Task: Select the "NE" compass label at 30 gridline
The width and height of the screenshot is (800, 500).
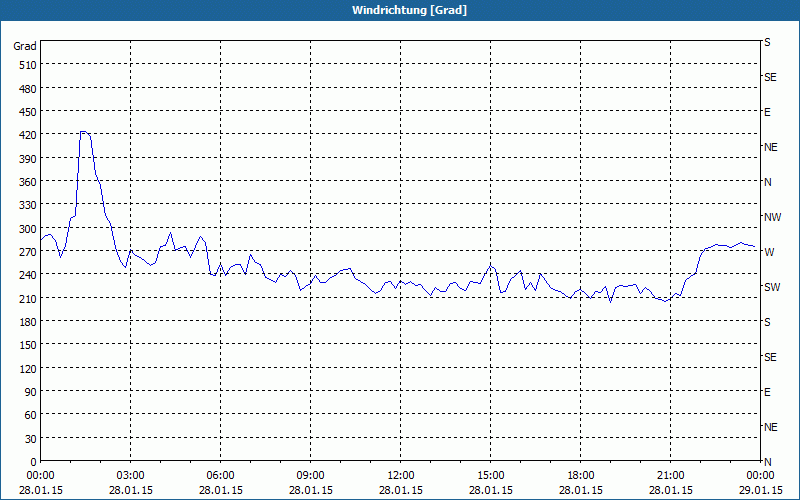Action: tap(771, 427)
